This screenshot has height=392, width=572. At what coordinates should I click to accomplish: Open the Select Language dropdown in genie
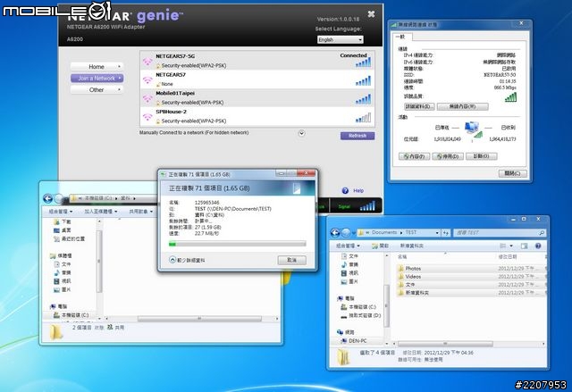point(340,39)
